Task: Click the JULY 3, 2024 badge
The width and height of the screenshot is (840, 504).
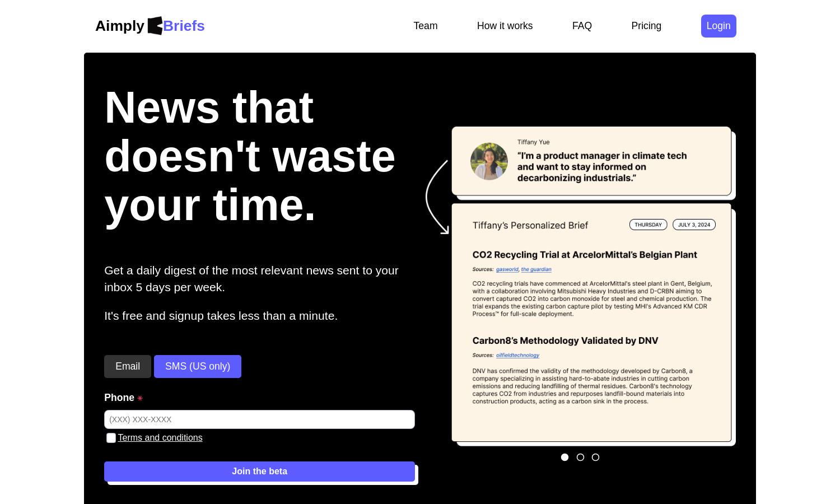Action: tap(694, 225)
